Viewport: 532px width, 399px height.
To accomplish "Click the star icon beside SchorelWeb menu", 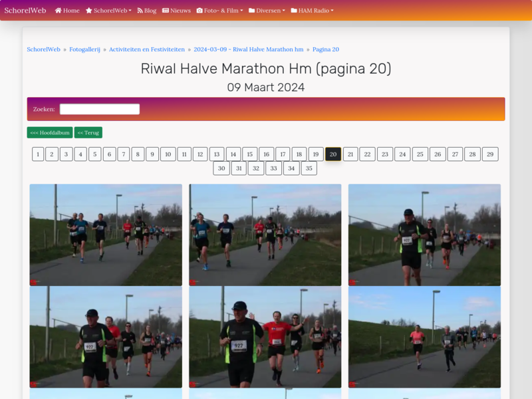I will coord(89,11).
